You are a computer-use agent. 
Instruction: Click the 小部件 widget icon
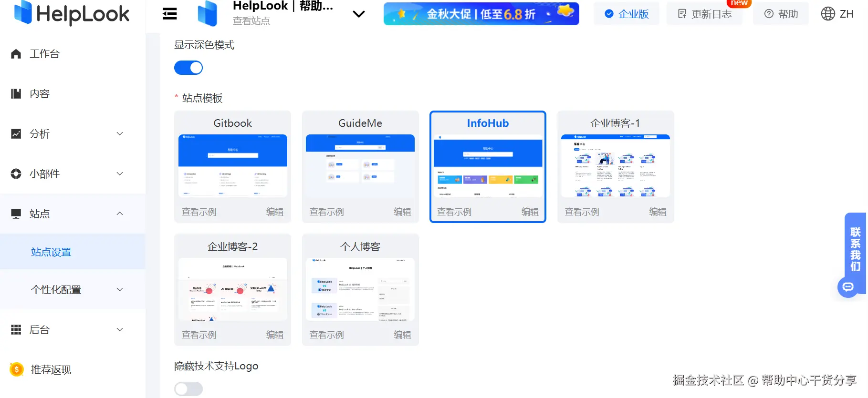(x=16, y=174)
